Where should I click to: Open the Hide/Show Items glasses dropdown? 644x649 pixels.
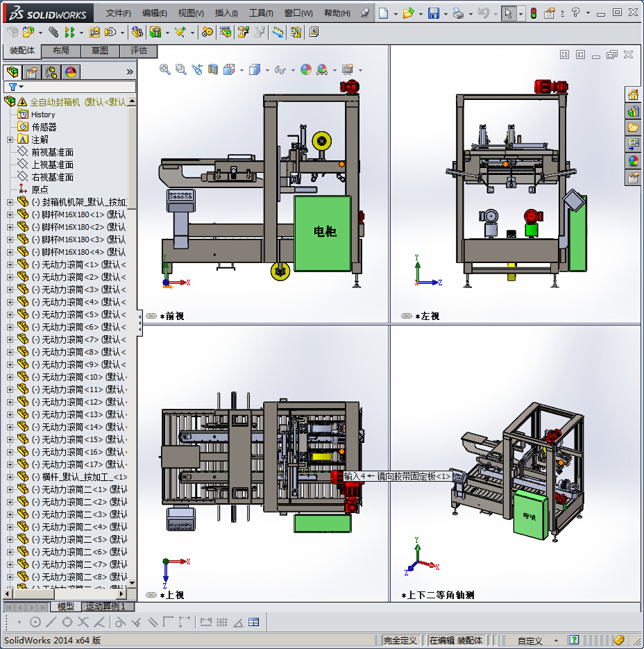coord(293,70)
